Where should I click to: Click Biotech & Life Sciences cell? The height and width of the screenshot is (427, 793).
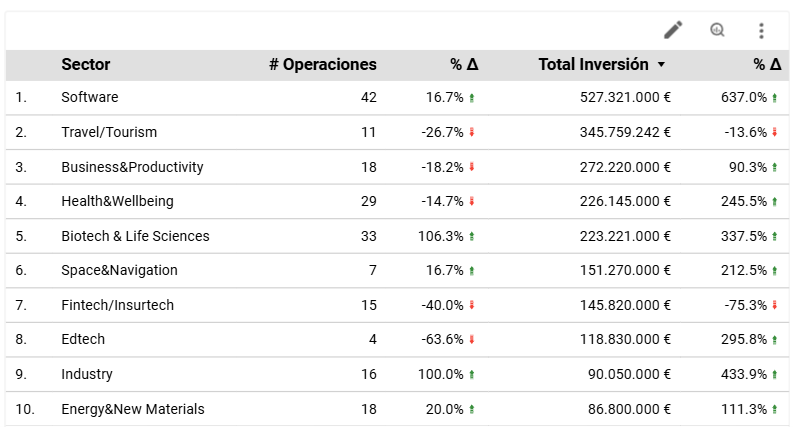[x=135, y=236]
